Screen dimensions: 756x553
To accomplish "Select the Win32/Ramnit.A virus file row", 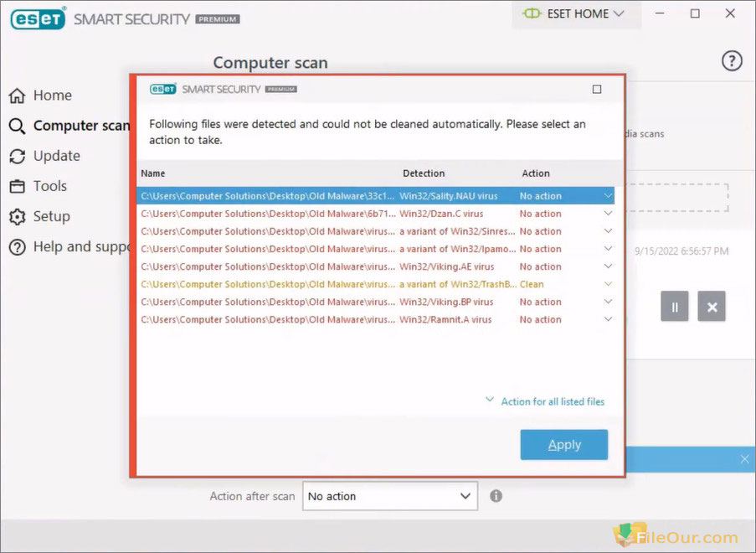I will (x=375, y=319).
